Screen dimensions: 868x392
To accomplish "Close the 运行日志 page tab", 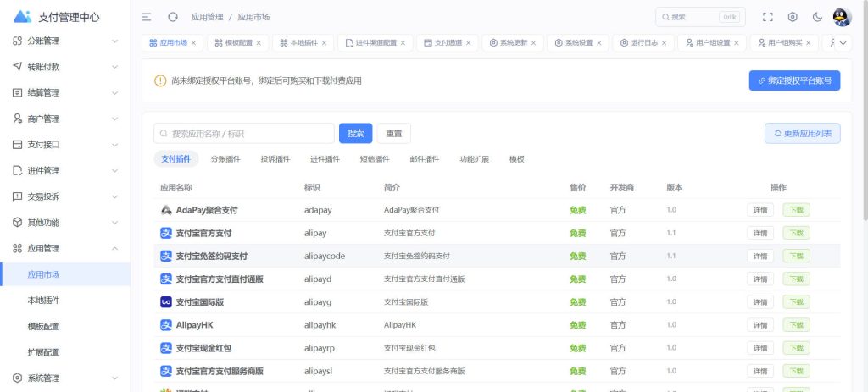I will tap(665, 43).
